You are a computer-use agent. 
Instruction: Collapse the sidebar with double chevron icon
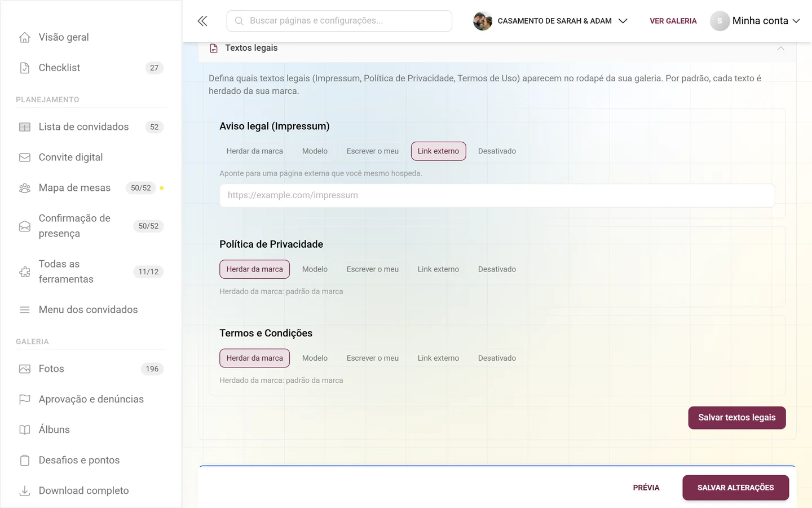point(202,21)
